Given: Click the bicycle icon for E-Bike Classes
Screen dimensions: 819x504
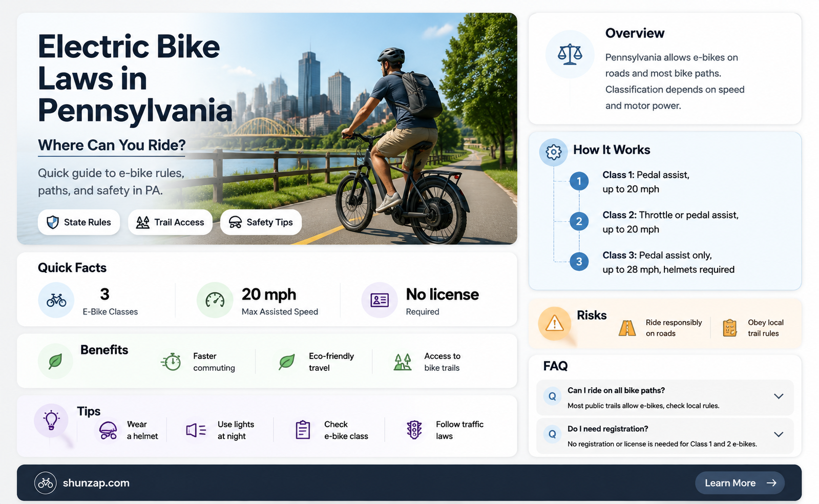Looking at the screenshot, I should click(56, 300).
